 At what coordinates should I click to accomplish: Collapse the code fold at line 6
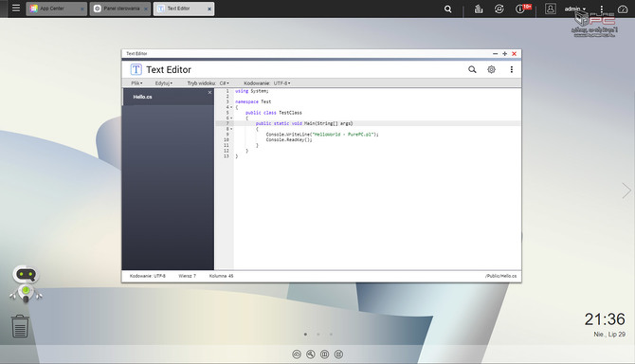tap(231, 118)
